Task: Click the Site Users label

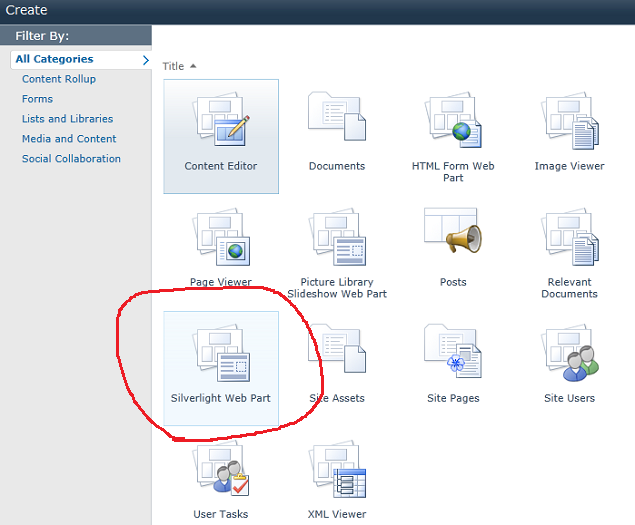Action: click(x=569, y=398)
